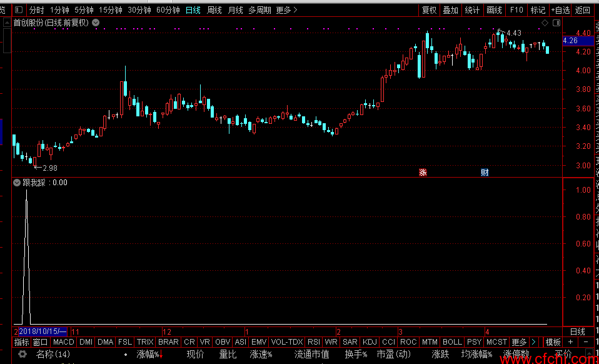The image size is (599, 364).
Task: Open the 统计 statistics tool
Action: tap(472, 10)
